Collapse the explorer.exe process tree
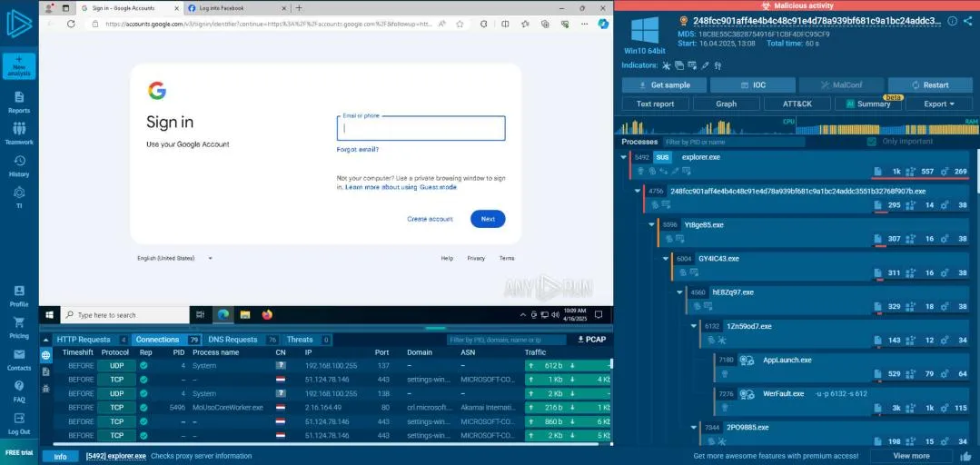 [623, 157]
